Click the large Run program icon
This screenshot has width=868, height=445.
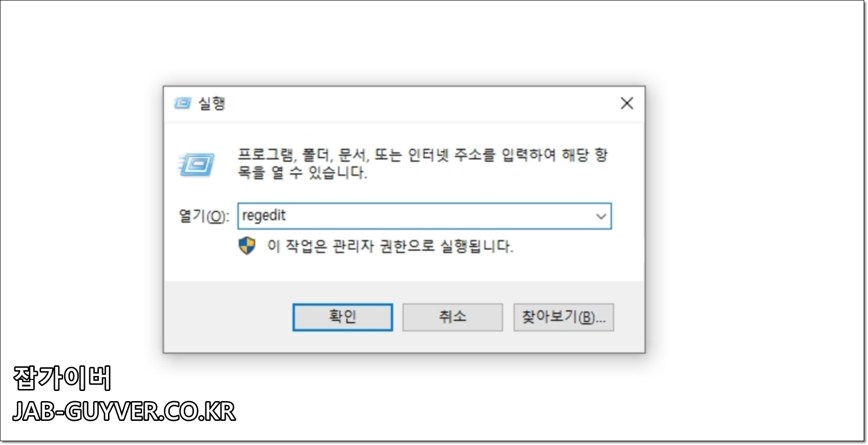click(197, 165)
